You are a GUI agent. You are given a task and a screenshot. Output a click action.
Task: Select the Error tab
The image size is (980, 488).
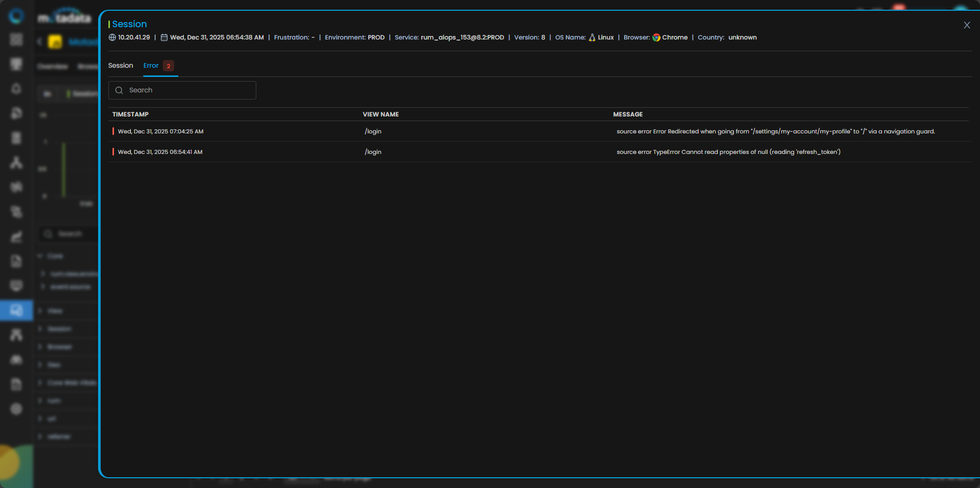(151, 66)
